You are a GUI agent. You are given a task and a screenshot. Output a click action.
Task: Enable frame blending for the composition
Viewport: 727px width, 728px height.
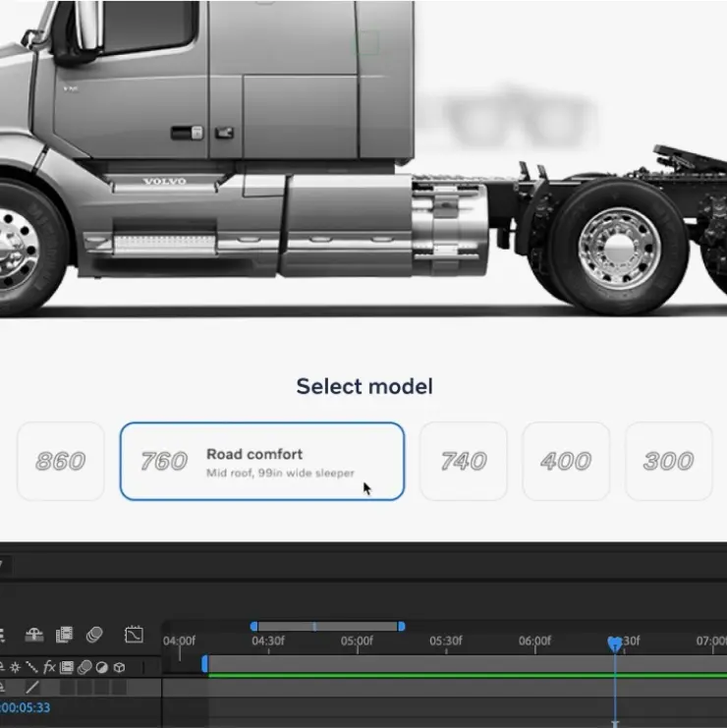coord(64,635)
